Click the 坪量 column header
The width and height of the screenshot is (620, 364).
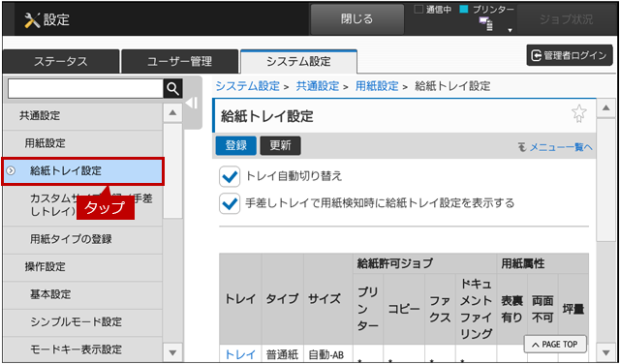point(573,309)
